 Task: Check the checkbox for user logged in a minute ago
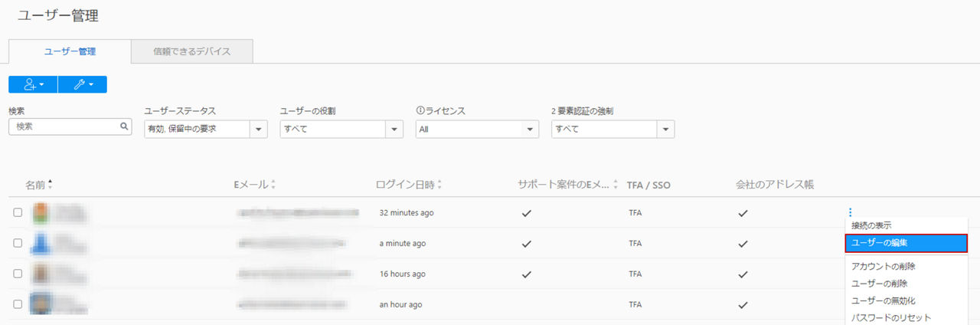click(18, 243)
